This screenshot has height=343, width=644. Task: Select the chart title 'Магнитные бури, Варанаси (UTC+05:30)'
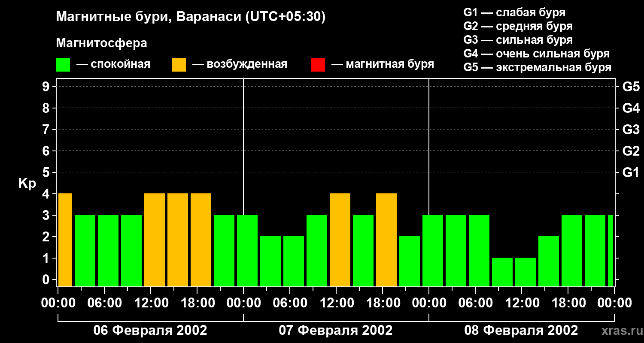[x=191, y=17]
